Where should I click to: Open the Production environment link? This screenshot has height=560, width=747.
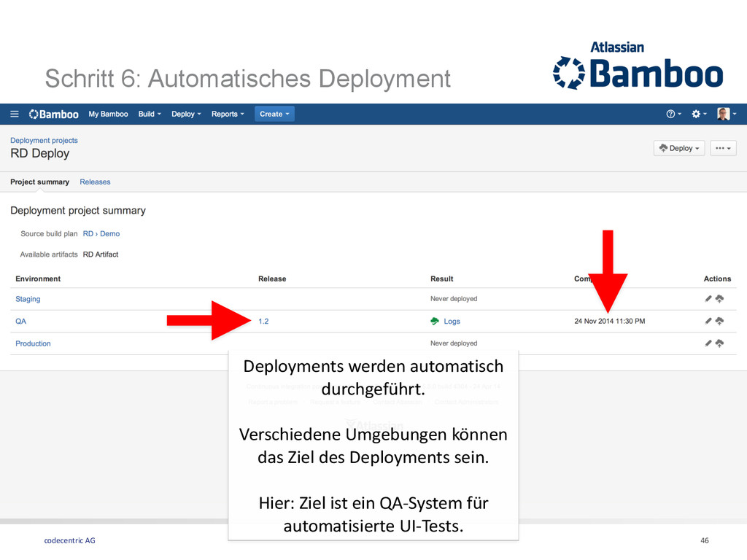tap(33, 343)
